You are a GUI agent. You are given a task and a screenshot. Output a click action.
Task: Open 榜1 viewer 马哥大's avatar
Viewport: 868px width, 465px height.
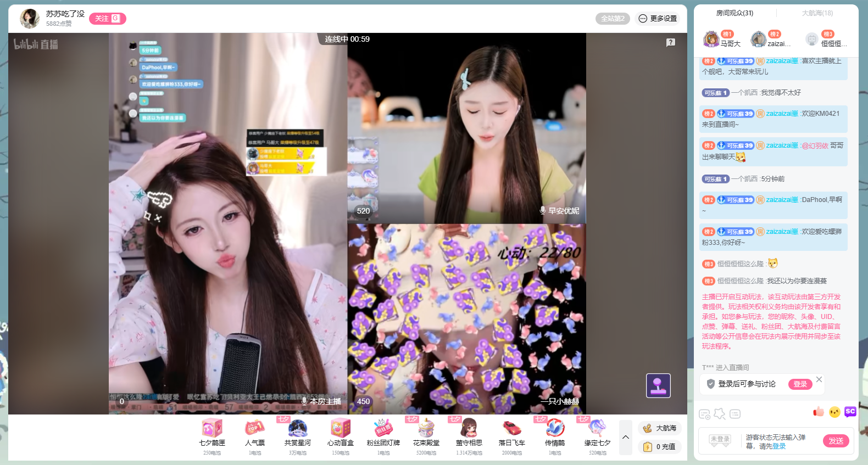(711, 40)
